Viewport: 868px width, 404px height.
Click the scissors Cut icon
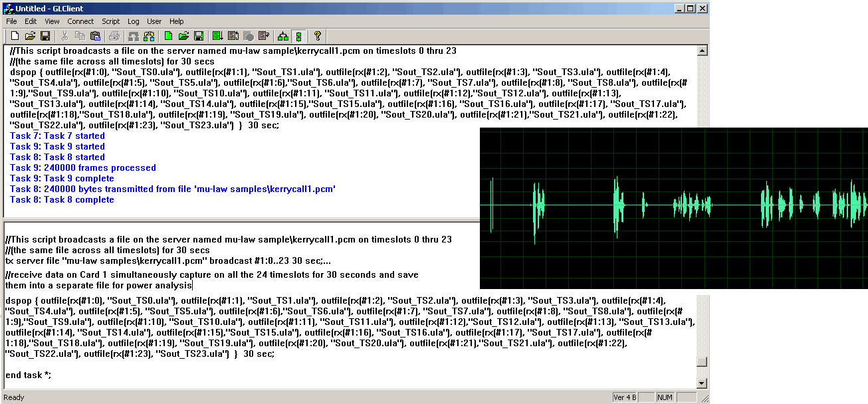pos(65,35)
